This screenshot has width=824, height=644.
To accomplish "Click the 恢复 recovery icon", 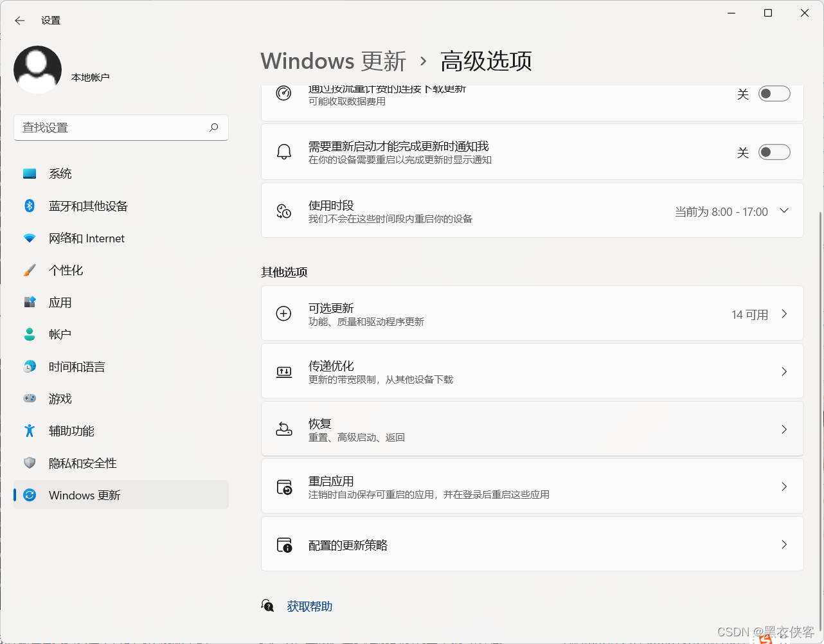I will point(283,429).
